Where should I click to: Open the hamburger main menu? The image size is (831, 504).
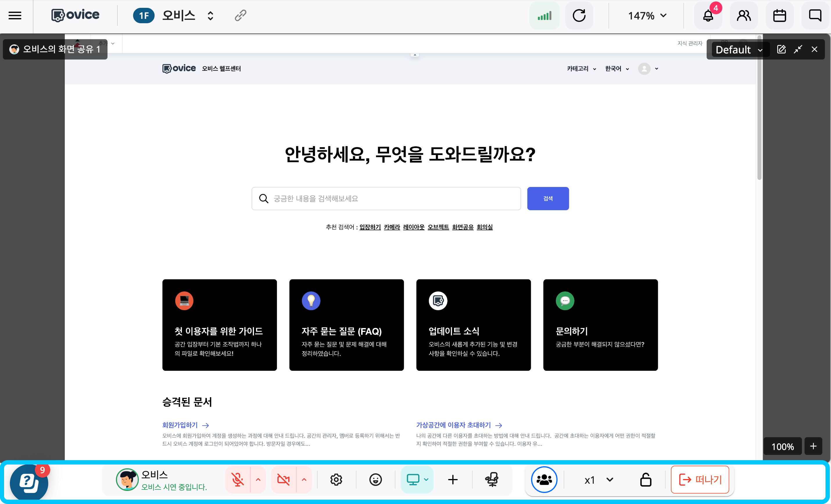[x=15, y=15]
